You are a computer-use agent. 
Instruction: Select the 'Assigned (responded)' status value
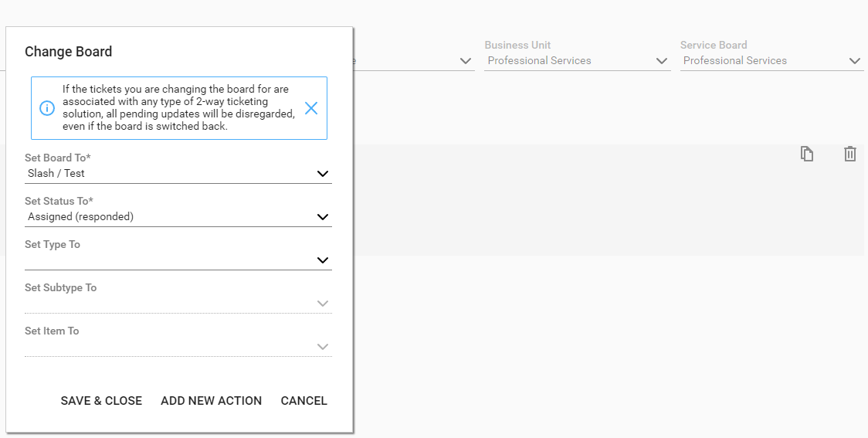(x=81, y=216)
